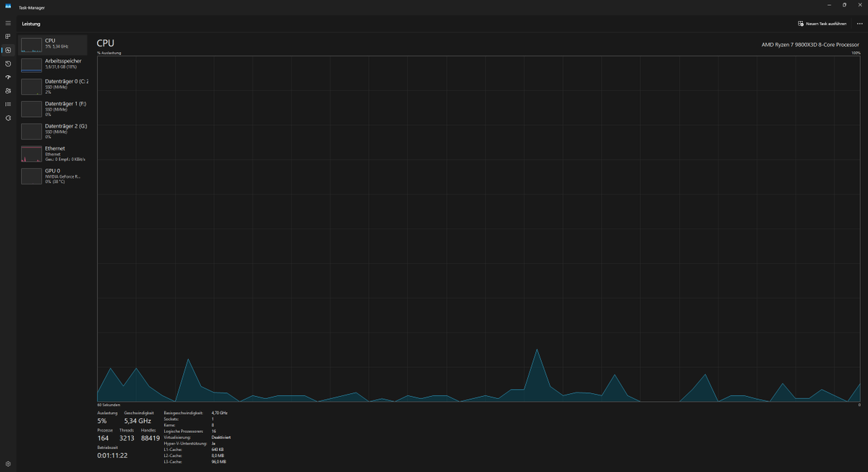
Task: Click the Virtualisierung value Deaktiviert
Action: coord(221,437)
